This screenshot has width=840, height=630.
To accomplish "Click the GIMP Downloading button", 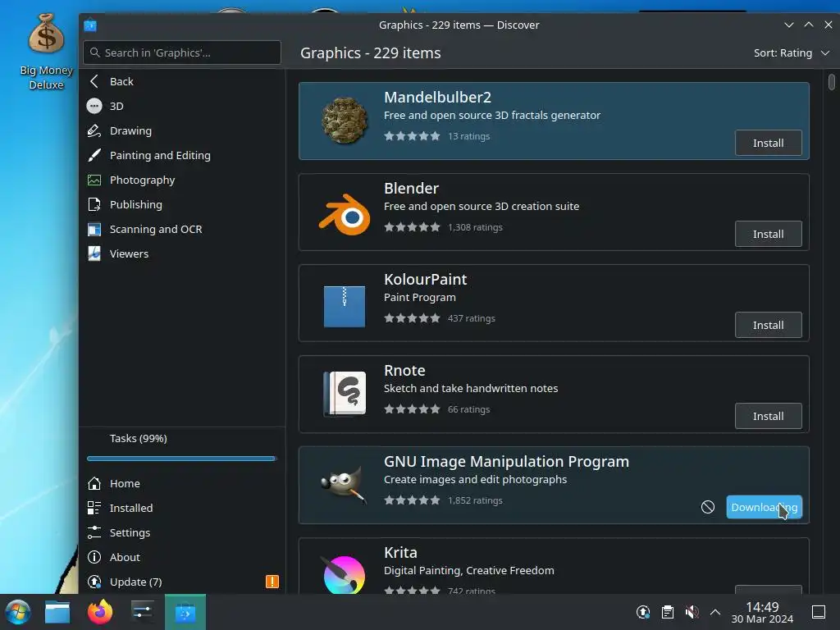I will pyautogui.click(x=764, y=507).
